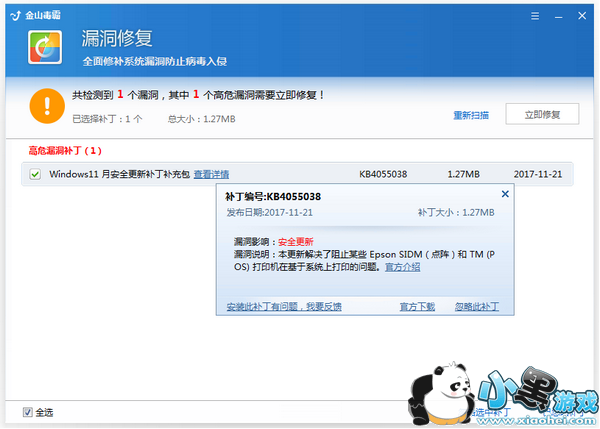Screen dimensions: 600x429
Task: Click the 全面修补系统漏洞防止病毒入侵 subtitle
Action: click(x=155, y=62)
